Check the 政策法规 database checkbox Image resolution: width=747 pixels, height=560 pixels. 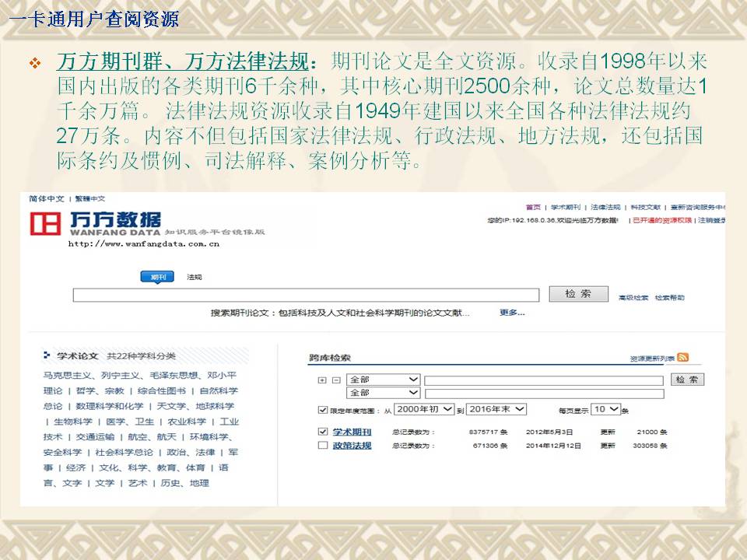(323, 446)
